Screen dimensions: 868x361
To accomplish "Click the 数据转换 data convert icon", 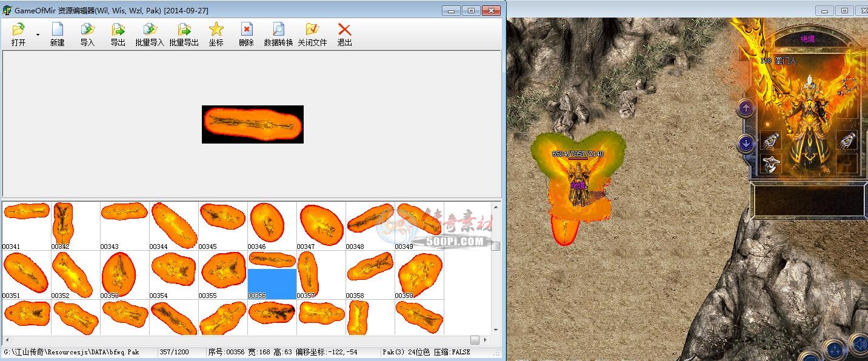I will (x=278, y=29).
